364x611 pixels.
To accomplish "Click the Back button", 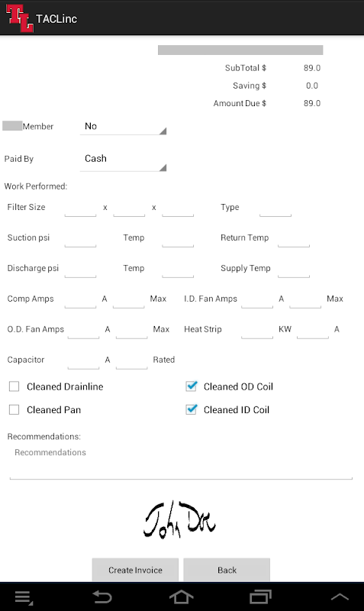I will [x=227, y=570].
